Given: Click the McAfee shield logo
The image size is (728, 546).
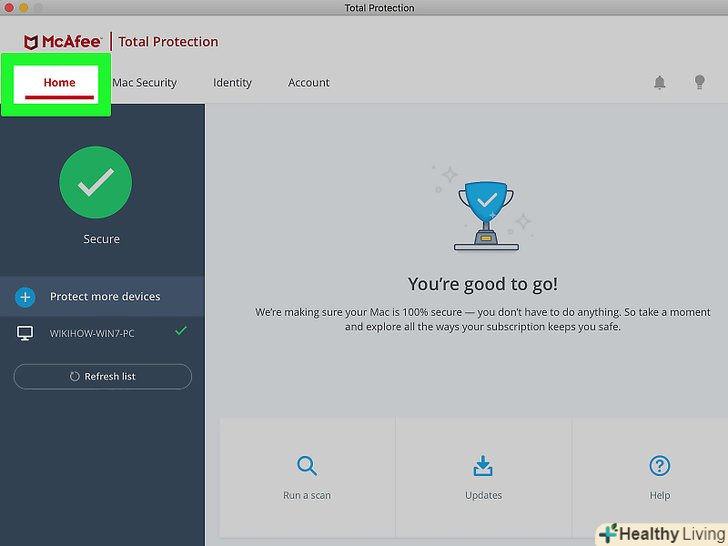Looking at the screenshot, I should 31,42.
